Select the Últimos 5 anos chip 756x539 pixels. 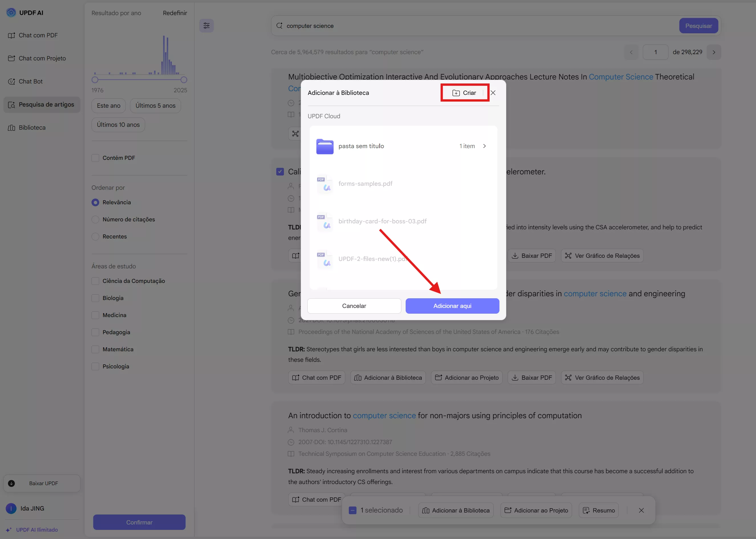[155, 105]
